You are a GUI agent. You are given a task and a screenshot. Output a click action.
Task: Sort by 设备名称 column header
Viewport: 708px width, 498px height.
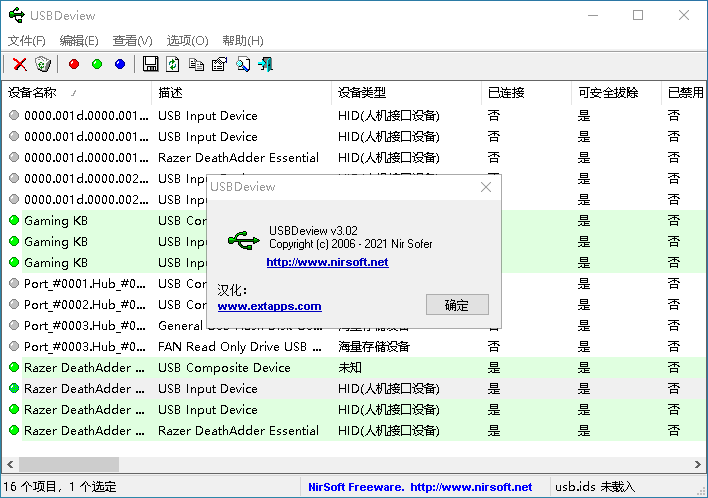coord(77,93)
